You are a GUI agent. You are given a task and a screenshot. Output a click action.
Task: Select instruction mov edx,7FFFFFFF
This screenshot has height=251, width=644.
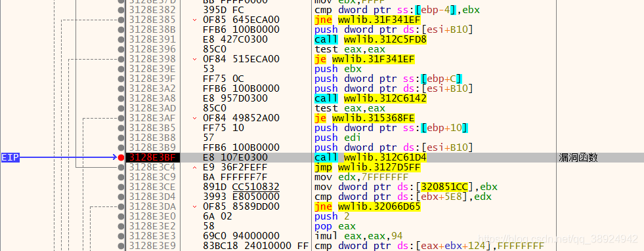pyautogui.click(x=362, y=177)
